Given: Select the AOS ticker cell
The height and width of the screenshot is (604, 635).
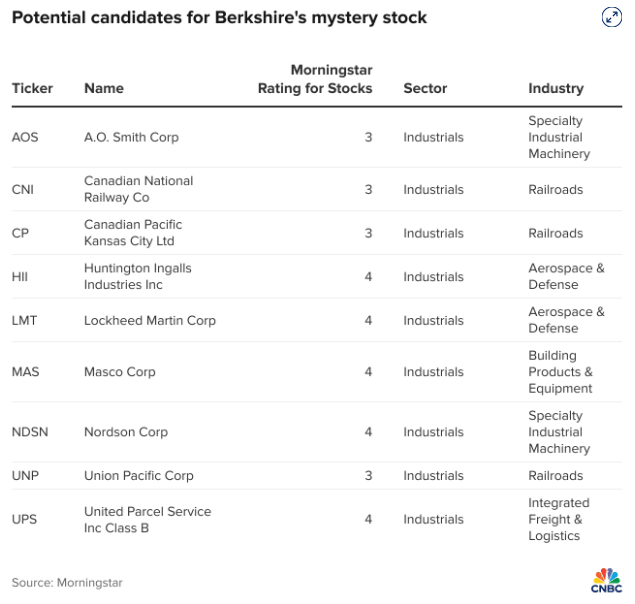Looking at the screenshot, I should (x=25, y=137).
